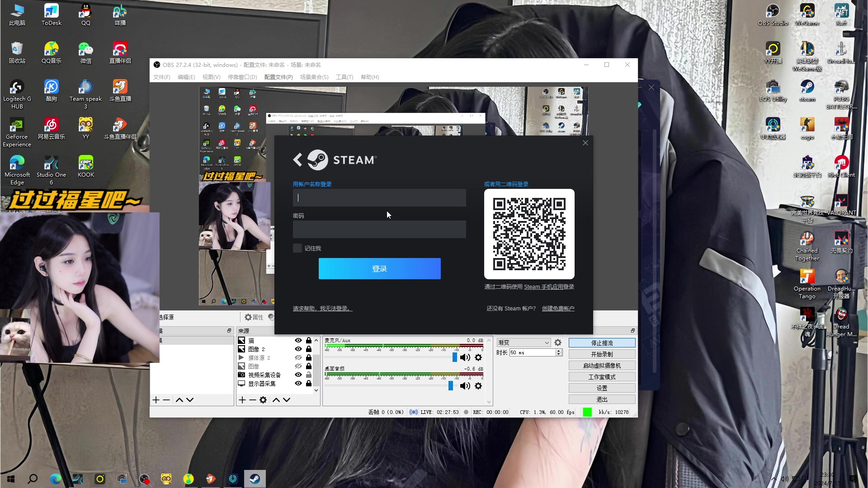Click 工作室模式 studio mode button
This screenshot has height=488, width=868.
pyautogui.click(x=602, y=377)
